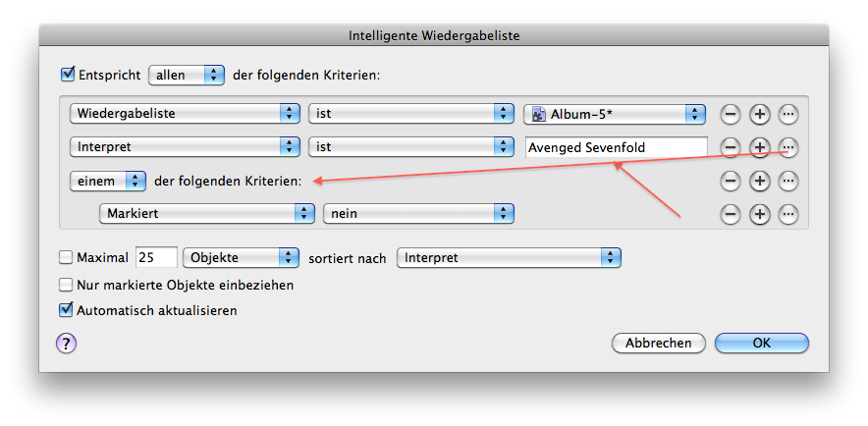Open the 'Album-5*' playlist dropdown
This screenshot has width=868, height=426.
[615, 115]
